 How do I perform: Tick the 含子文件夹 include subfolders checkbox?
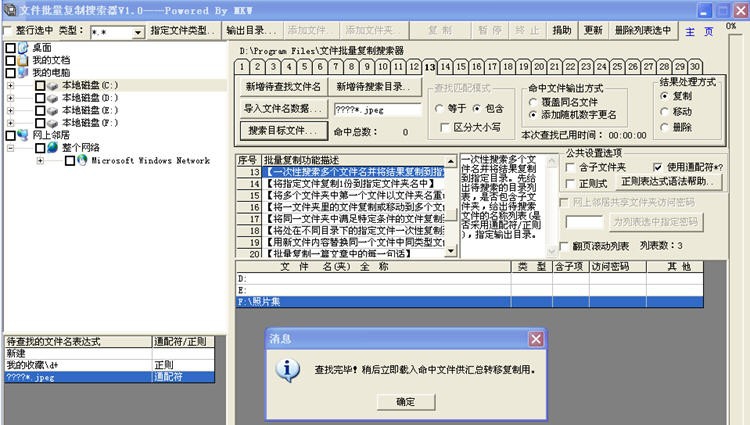tap(570, 167)
